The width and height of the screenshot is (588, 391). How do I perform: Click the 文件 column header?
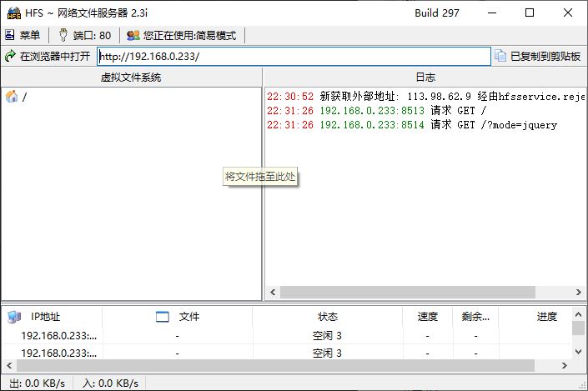[178, 317]
